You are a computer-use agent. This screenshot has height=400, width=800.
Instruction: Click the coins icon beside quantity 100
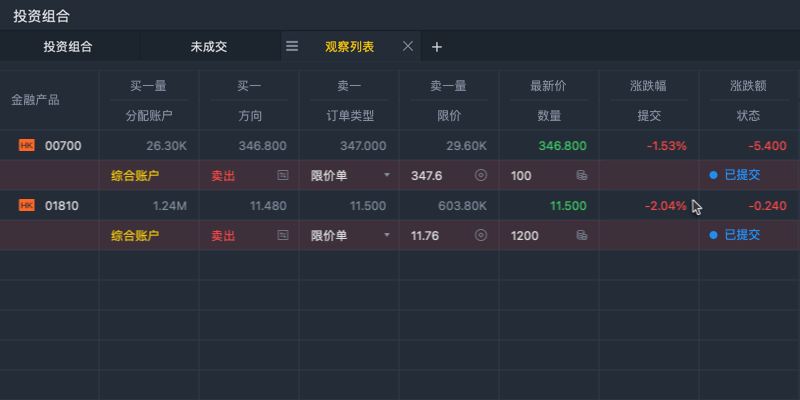point(581,175)
